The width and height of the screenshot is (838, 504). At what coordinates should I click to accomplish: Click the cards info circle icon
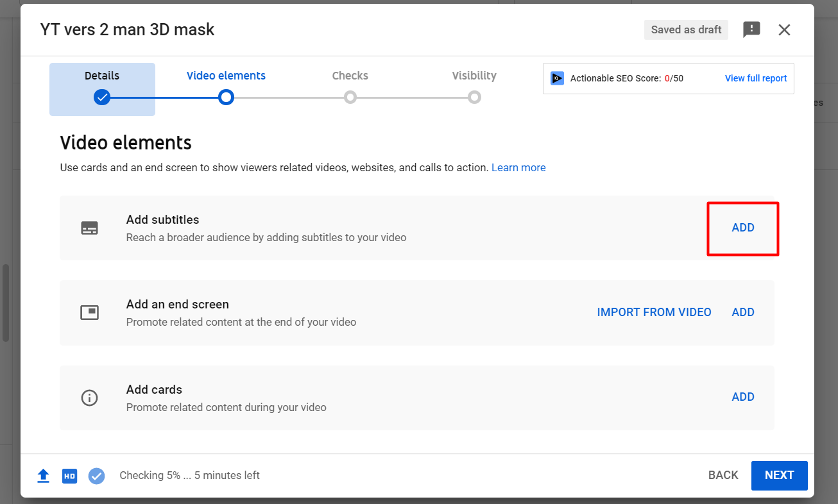(89, 398)
